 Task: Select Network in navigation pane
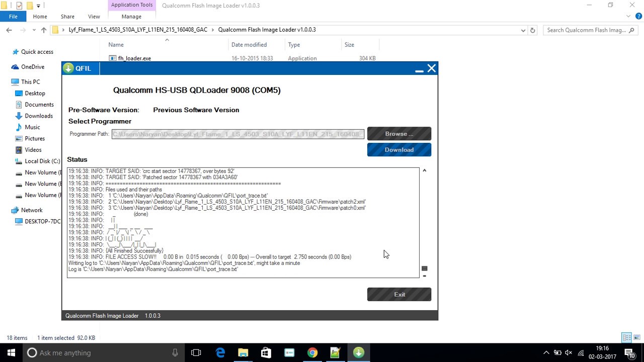point(32,210)
